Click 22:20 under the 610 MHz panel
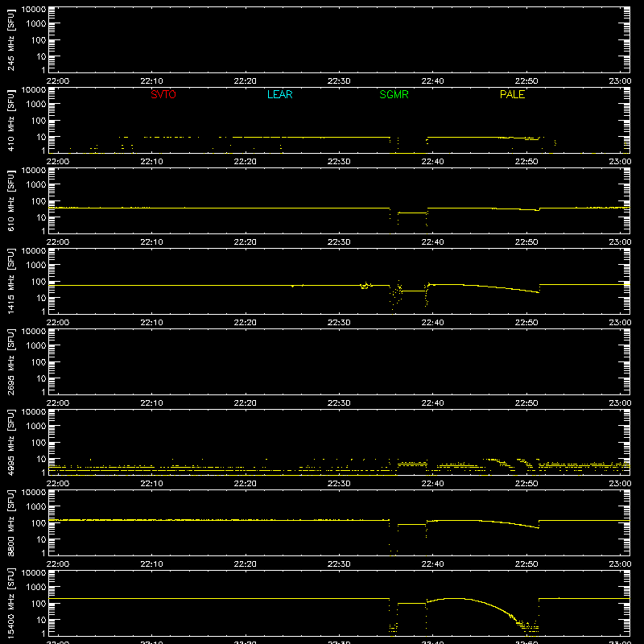This screenshot has width=644, height=644. pos(246,242)
